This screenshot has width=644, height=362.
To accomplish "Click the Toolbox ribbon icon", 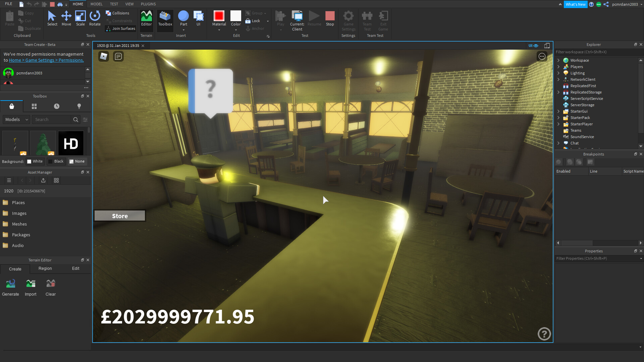I will click(x=165, y=18).
